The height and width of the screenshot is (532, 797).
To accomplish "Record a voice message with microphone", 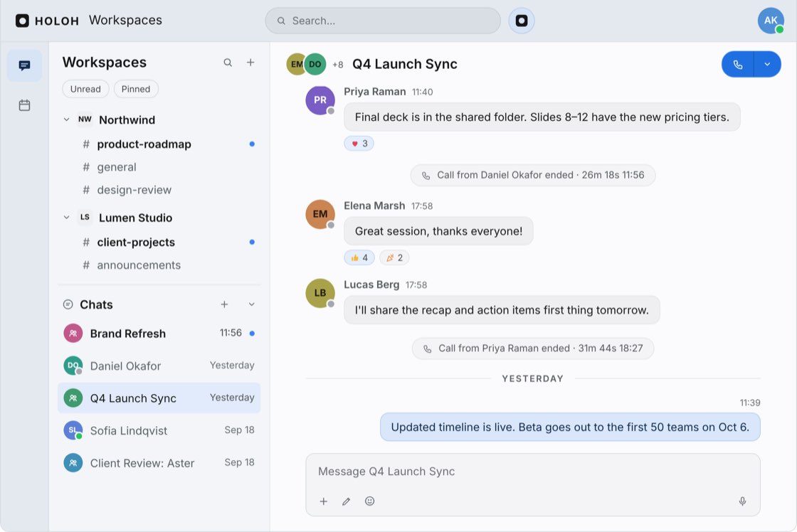I will point(743,501).
